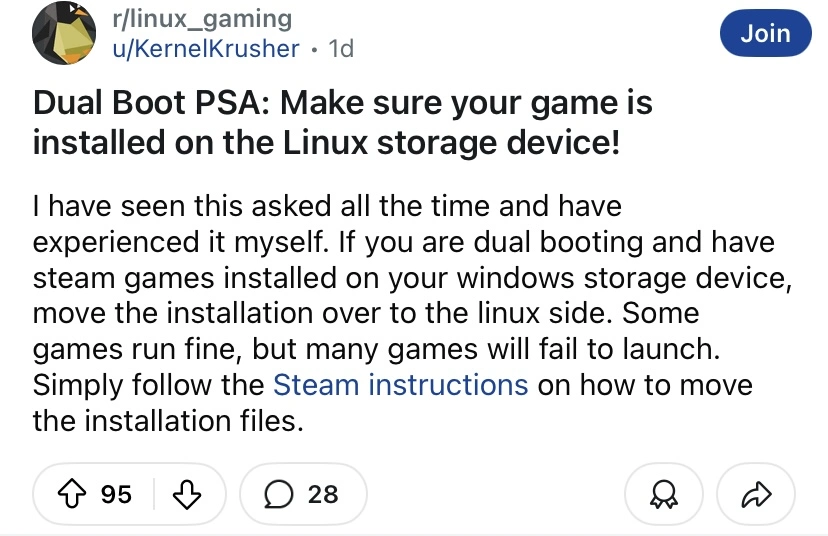Viewport: 828px width, 536px height.
Task: Open u/KernelKrusher's user profile
Action: 207,48
